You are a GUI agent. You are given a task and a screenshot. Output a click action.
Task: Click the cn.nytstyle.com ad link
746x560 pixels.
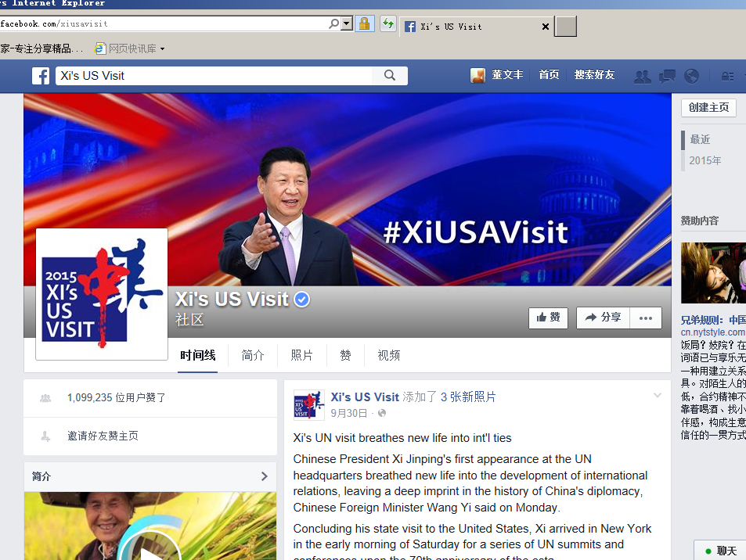(x=713, y=332)
